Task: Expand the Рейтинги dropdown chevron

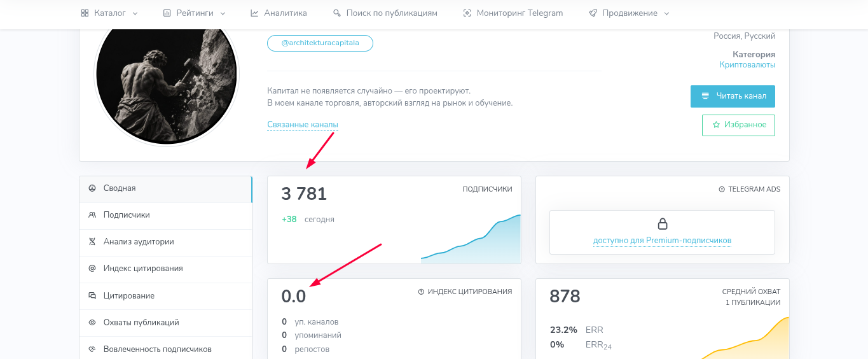Action: (x=223, y=13)
